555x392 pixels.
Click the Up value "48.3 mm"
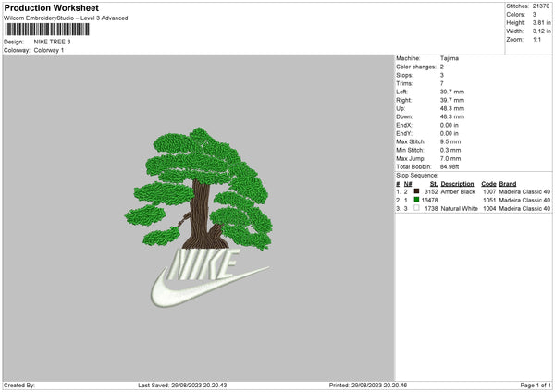(452, 108)
